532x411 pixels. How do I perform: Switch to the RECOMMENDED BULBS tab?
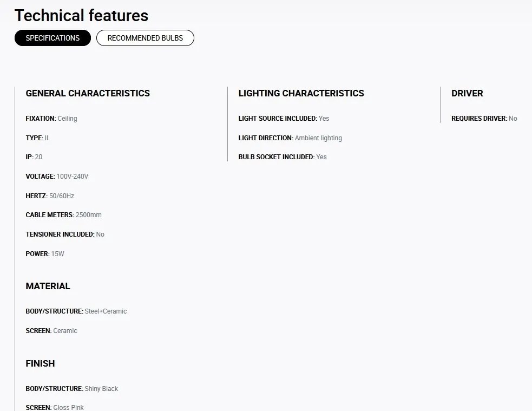(145, 38)
